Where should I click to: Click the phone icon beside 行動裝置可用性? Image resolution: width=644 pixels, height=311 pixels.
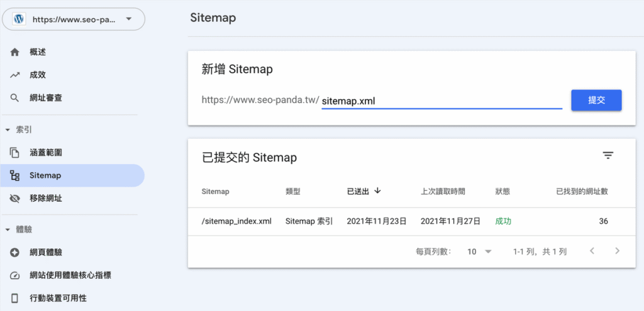coord(15,298)
